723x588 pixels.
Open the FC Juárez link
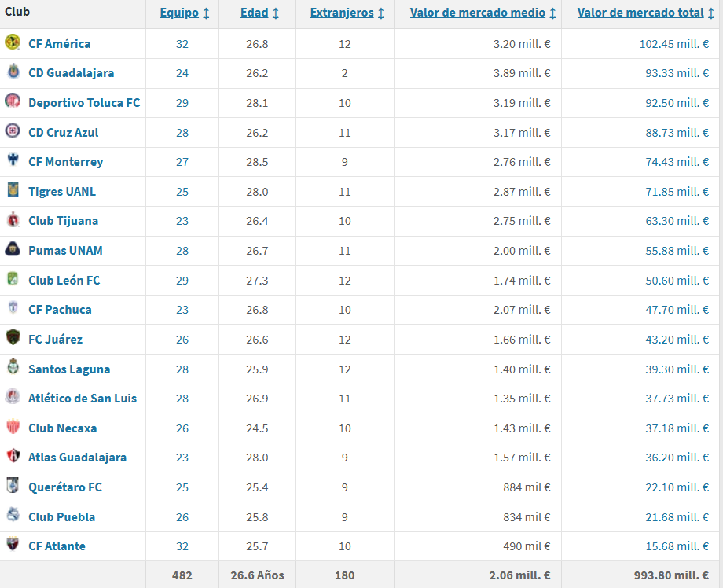click(x=55, y=340)
